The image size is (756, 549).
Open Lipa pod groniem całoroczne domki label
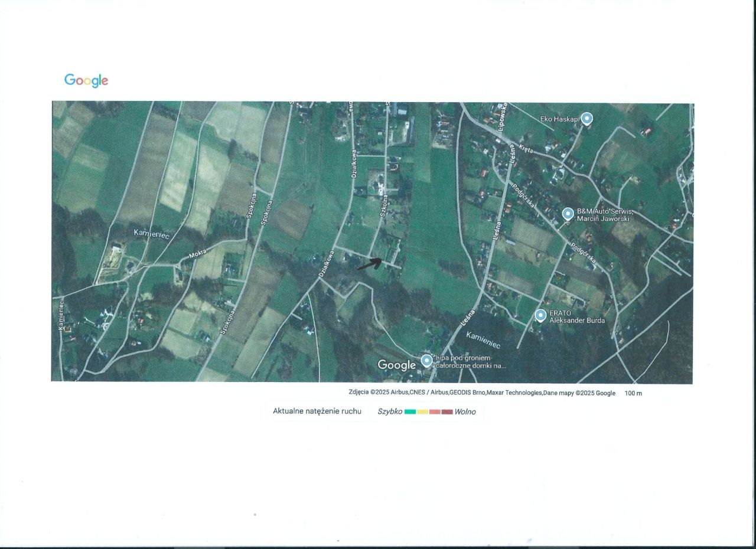coord(471,361)
